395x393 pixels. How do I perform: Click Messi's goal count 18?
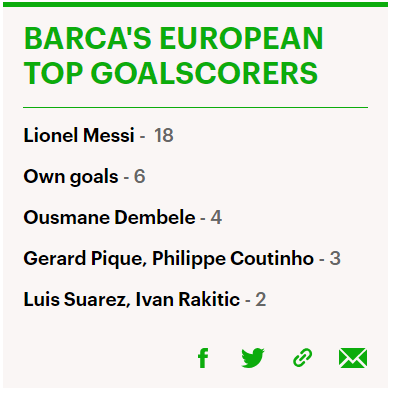(164, 135)
